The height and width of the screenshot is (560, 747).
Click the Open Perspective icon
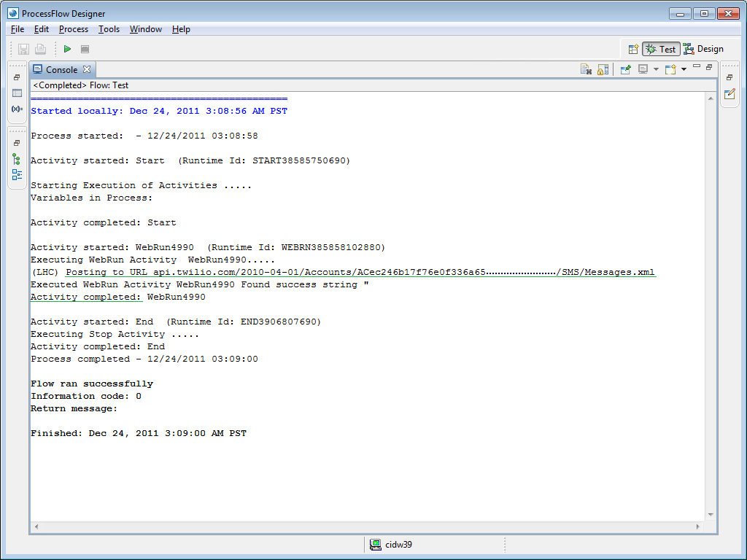pyautogui.click(x=633, y=49)
